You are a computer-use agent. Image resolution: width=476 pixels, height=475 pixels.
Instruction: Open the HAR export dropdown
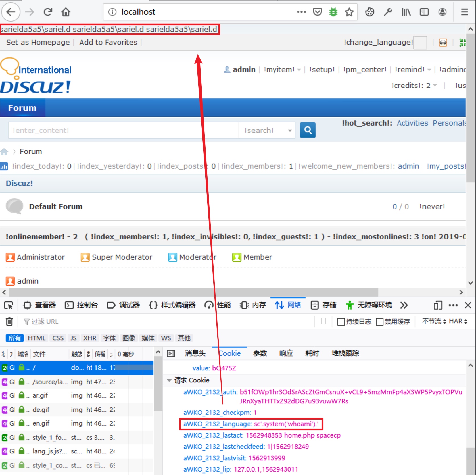[458, 321]
